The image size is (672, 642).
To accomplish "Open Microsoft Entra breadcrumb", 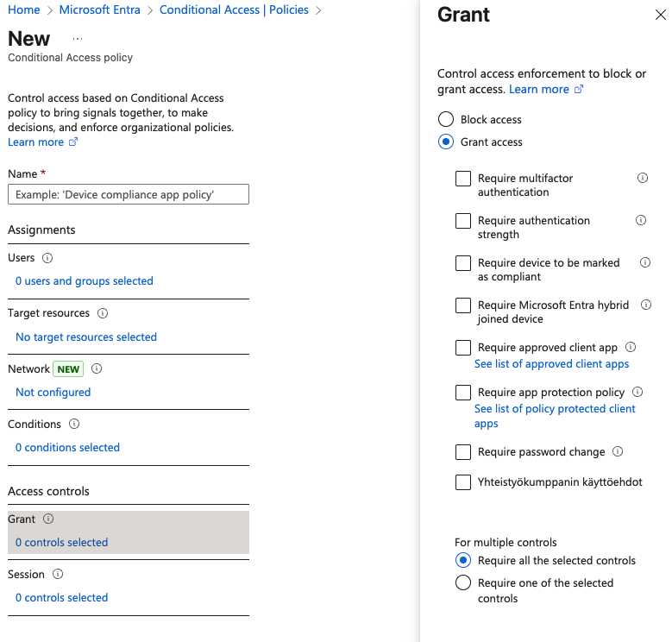I will [x=99, y=9].
